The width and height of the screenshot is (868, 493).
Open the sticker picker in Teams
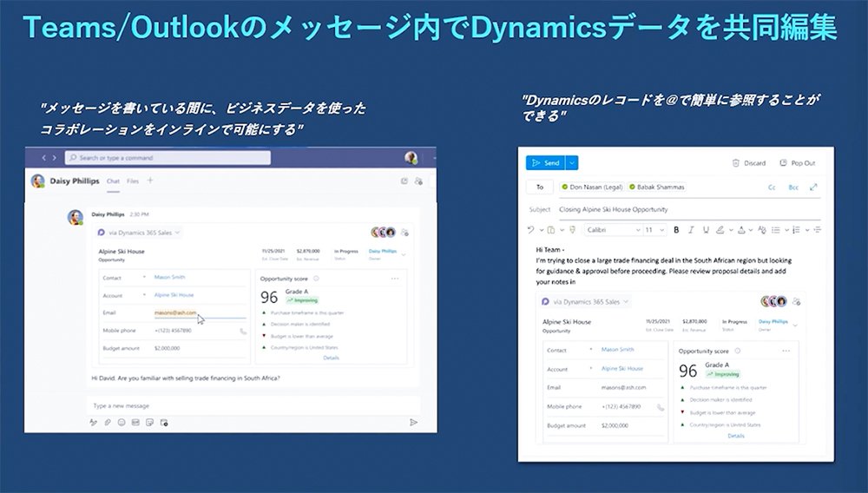coord(149,422)
